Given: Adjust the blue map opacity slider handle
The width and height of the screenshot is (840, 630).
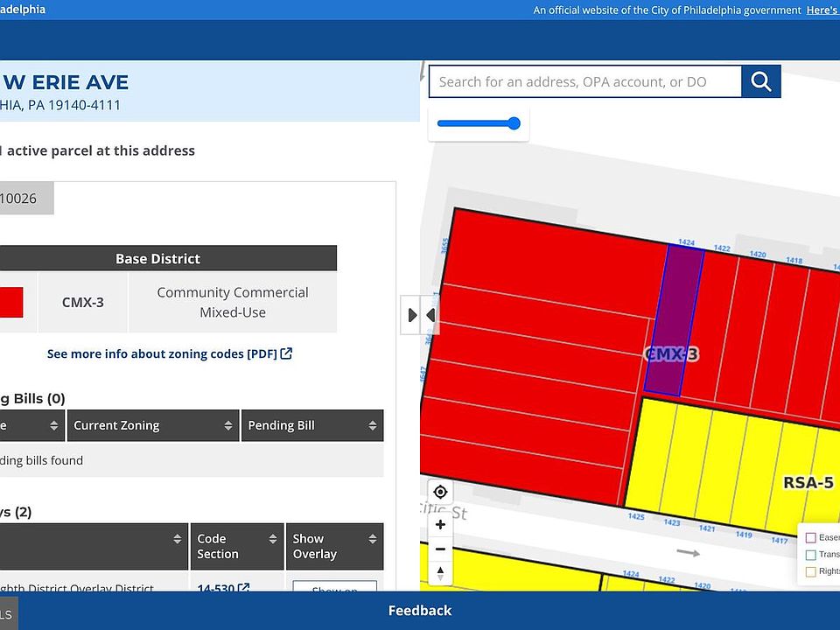Looking at the screenshot, I should click(x=514, y=123).
